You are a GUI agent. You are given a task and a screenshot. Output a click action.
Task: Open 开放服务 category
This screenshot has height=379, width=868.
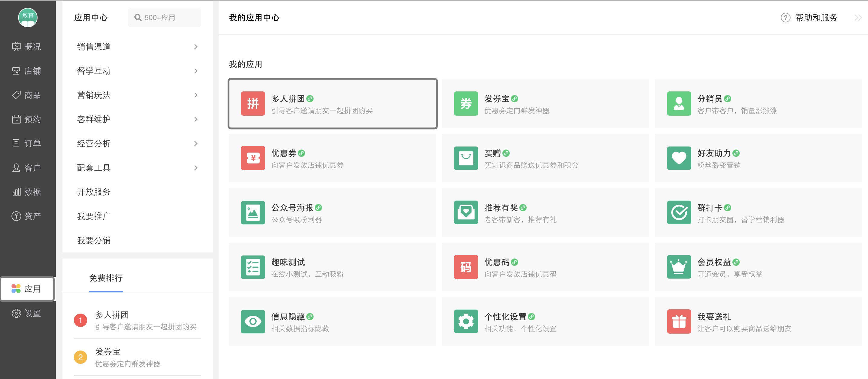click(94, 192)
